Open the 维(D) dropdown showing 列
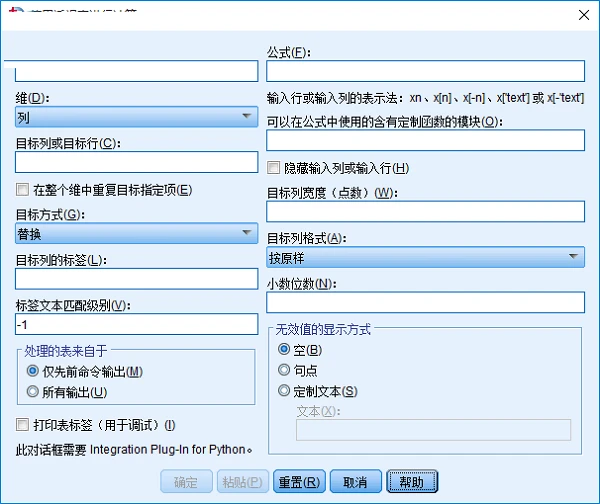 136,117
